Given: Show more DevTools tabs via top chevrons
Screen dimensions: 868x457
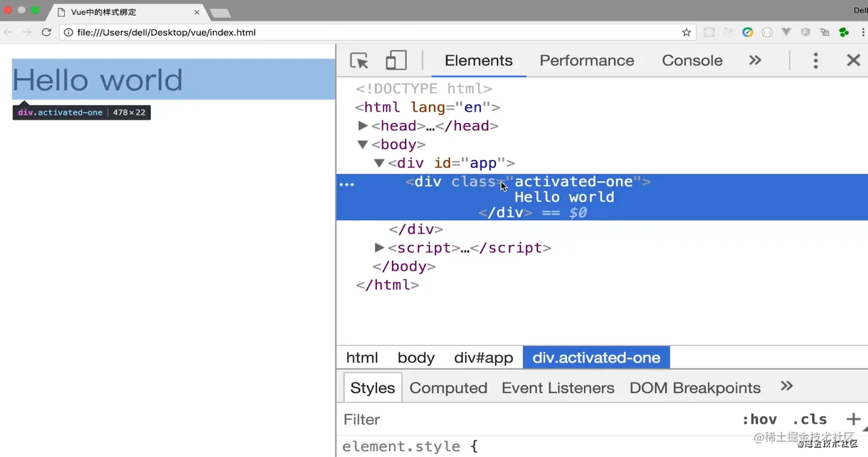Looking at the screenshot, I should 755,60.
